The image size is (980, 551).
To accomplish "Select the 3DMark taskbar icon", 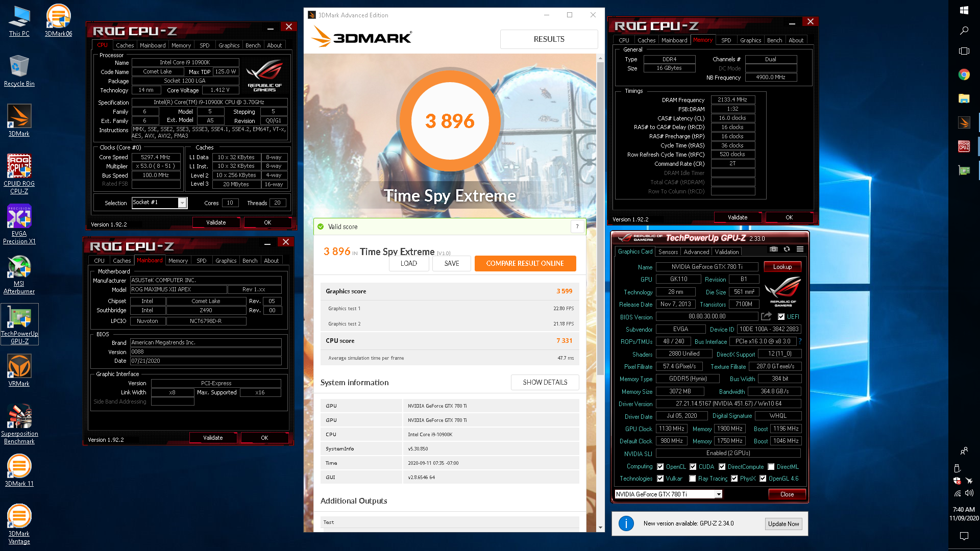I will point(964,122).
